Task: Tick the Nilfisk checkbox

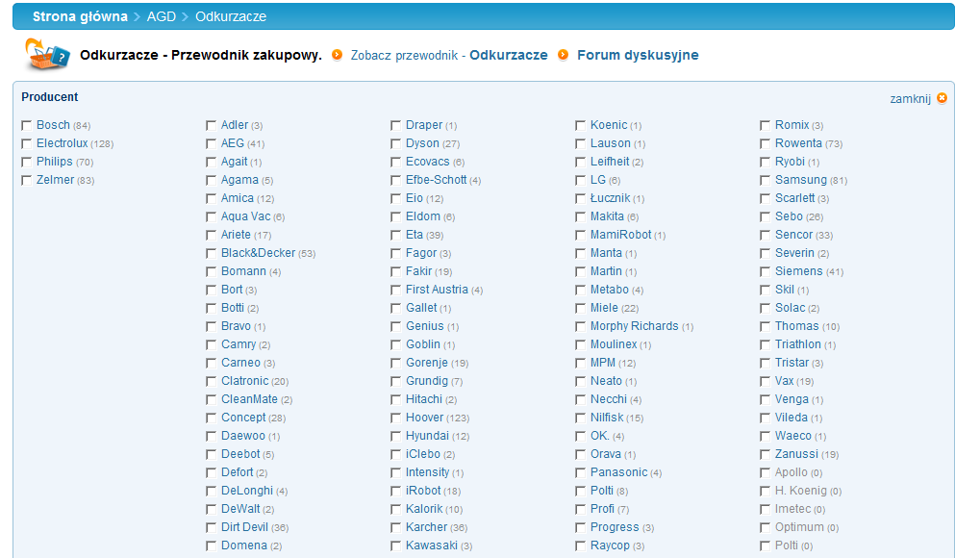Action: point(580,418)
